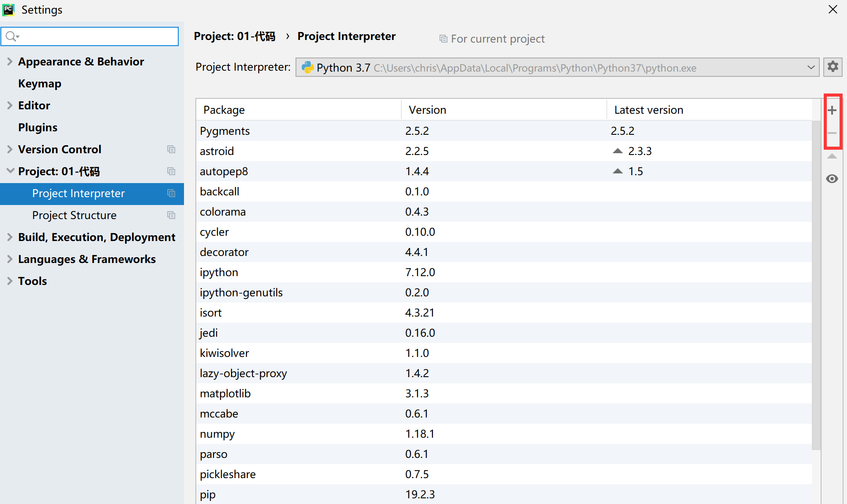Select the colorama package row
Screen dimensions: 847x504
(504, 212)
